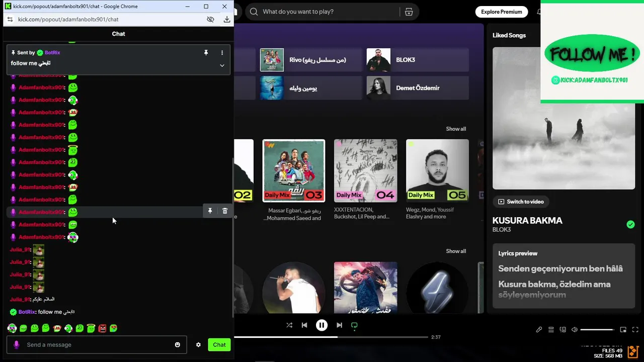Open Connect to a device icon
This screenshot has height=362, width=644.
click(563, 330)
